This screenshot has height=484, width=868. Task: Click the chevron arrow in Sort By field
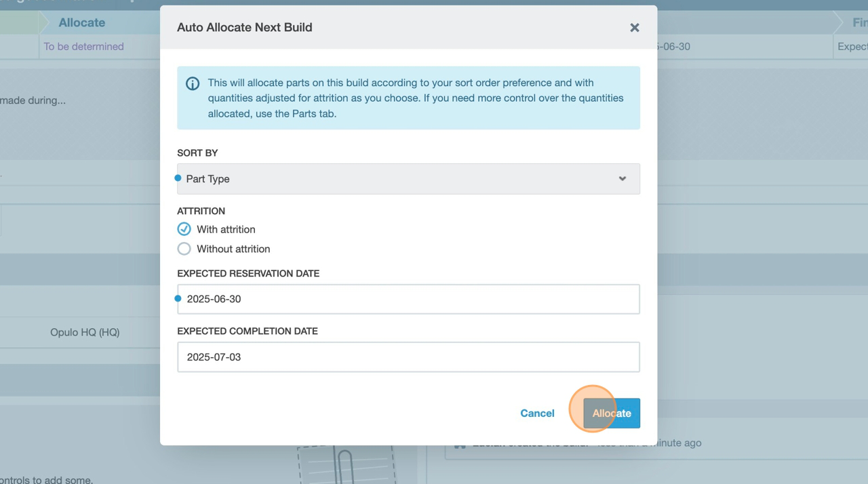click(x=622, y=179)
